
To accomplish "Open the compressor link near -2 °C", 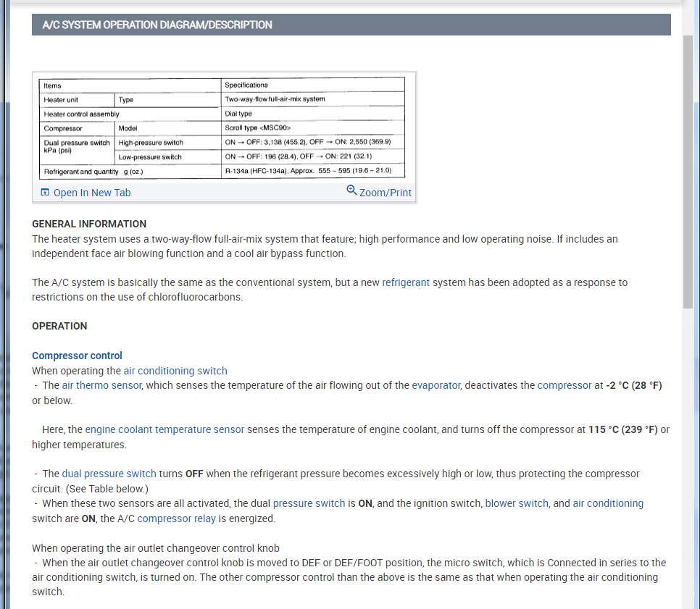I will 564,385.
